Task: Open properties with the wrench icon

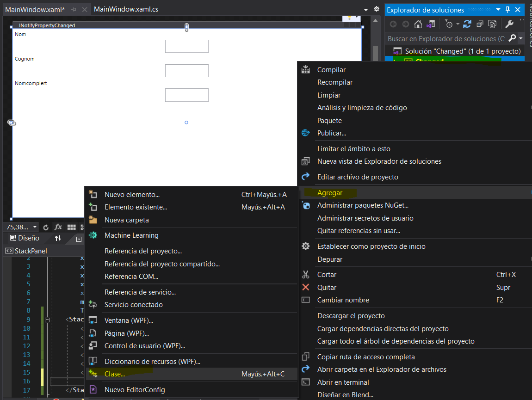Action: click(x=509, y=24)
